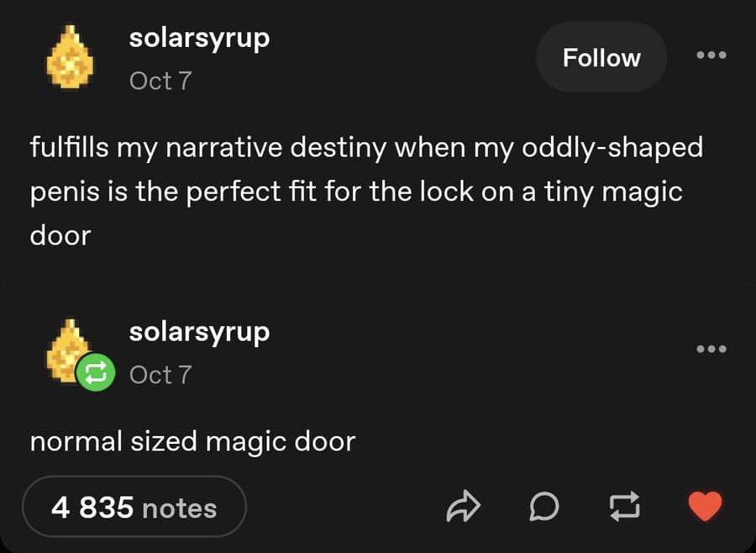Open the second solarsyrup avatar in the reblog
The width and height of the screenshot is (756, 553).
(x=67, y=350)
